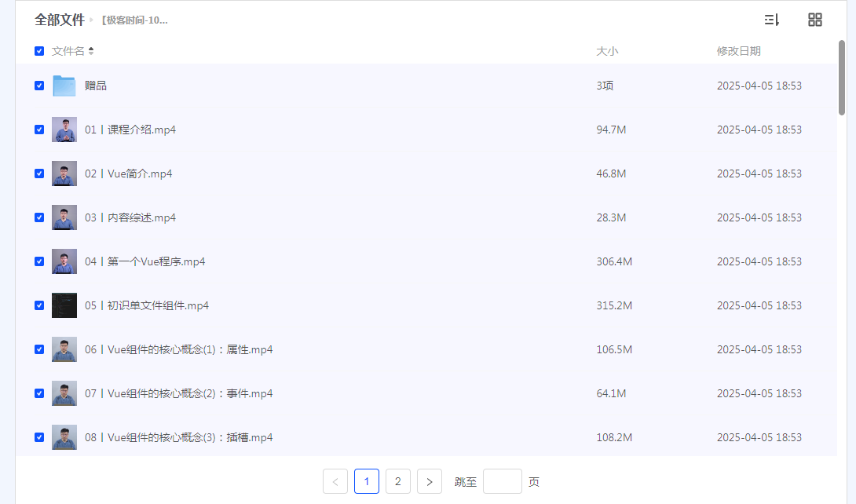This screenshot has height=504, width=856.
Task: Uncheck 02 Vue简介.mp4
Action: coord(38,173)
